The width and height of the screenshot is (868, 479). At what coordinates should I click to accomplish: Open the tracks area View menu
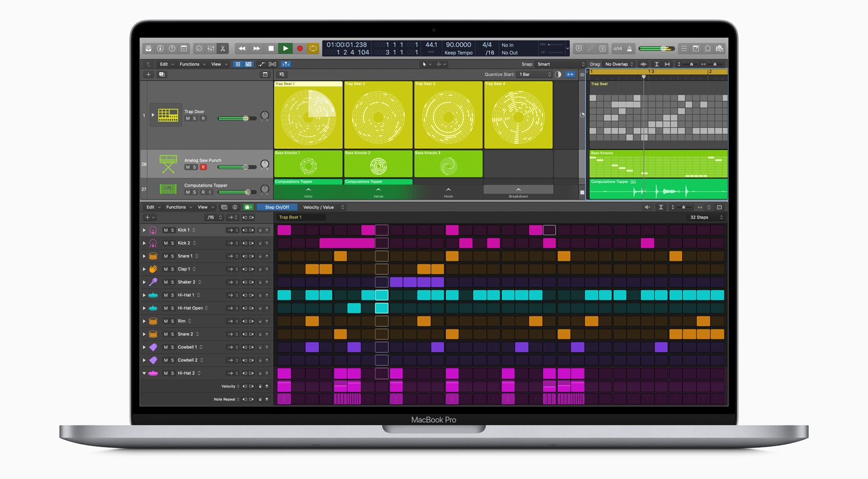click(219, 64)
